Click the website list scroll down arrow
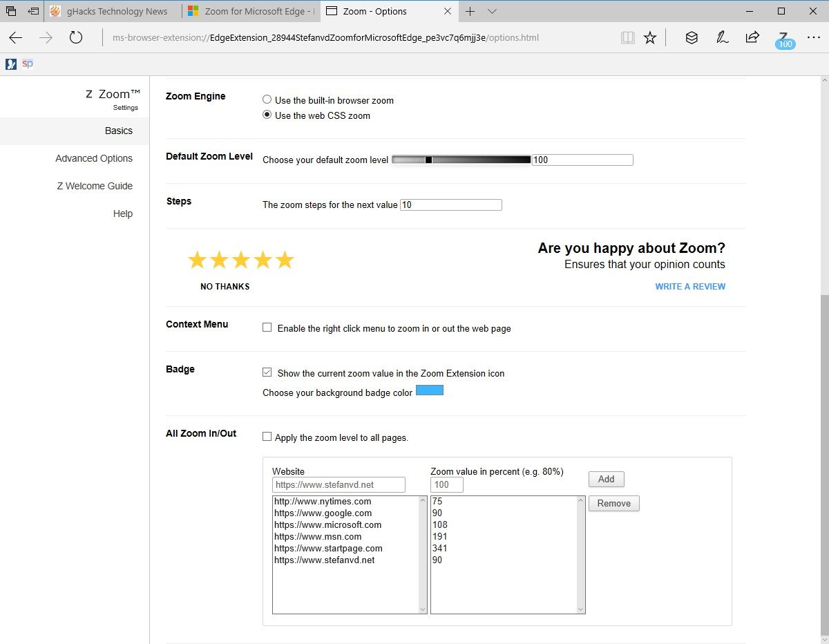Viewport: 829px width, 644px height. 423,609
